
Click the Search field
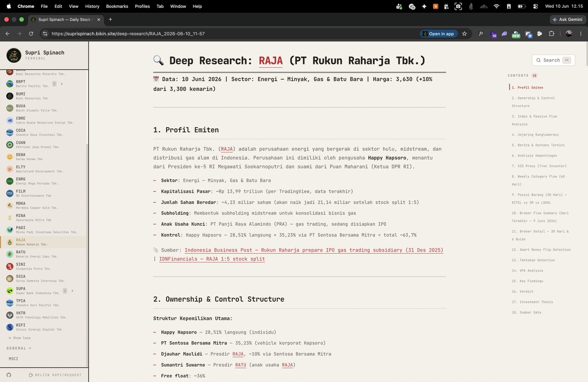tap(553, 60)
